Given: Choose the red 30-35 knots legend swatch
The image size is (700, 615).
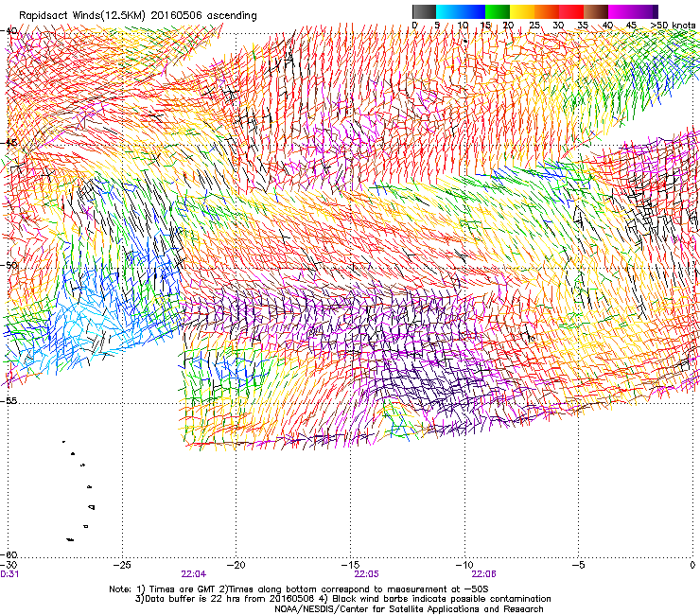Looking at the screenshot, I should (571, 11).
